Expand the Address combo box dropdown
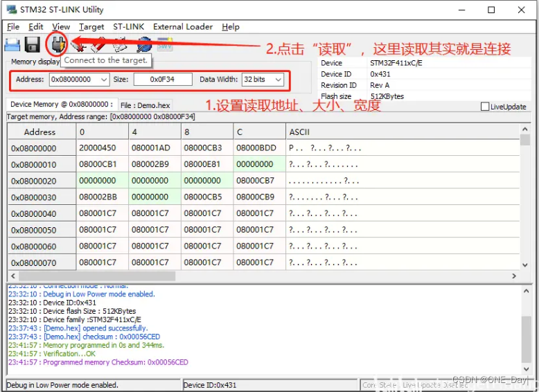The height and width of the screenshot is (392, 539). point(104,80)
